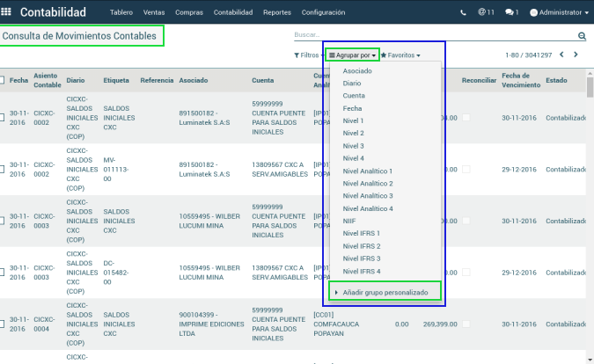The width and height of the screenshot is (594, 364).
Task: Check the first row dated 30-11-2016
Action: 3,118
